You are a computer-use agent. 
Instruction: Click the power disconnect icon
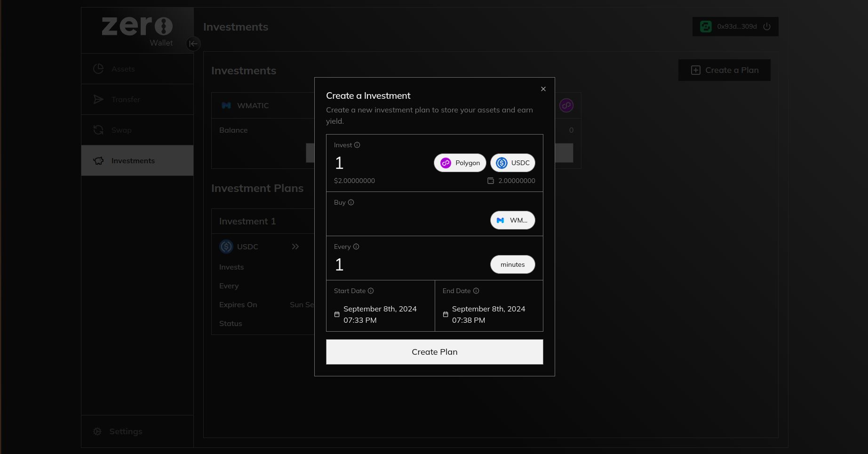point(767,26)
